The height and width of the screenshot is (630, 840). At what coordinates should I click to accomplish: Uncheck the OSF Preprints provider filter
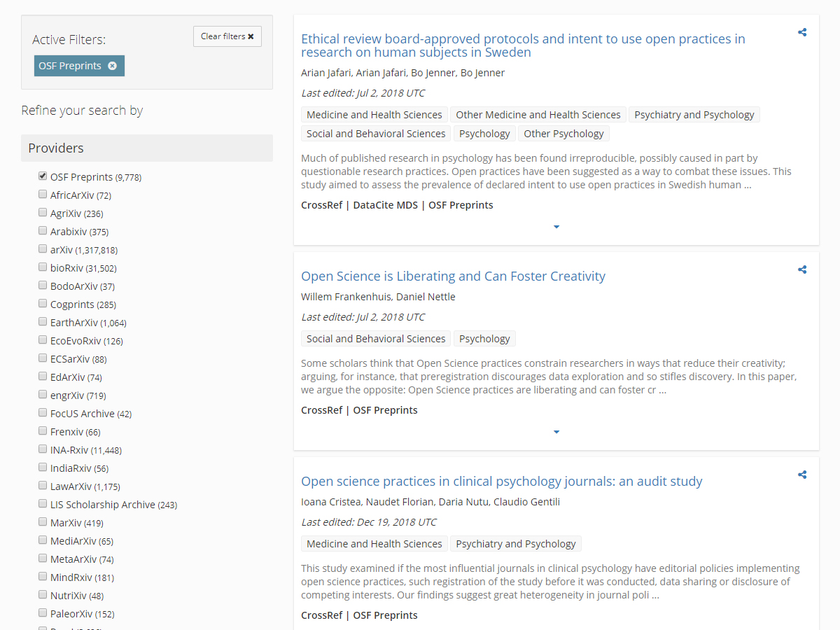pyautogui.click(x=43, y=176)
